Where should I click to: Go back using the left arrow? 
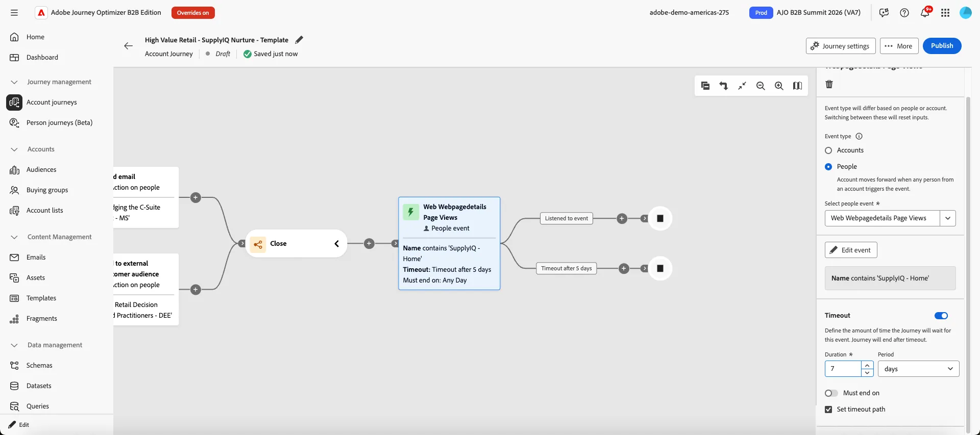[x=128, y=46]
